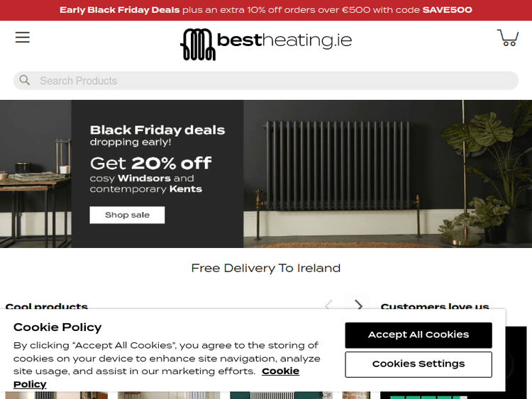Click the Cool products heading
Viewport: 532px width, 399px height.
[x=47, y=306]
